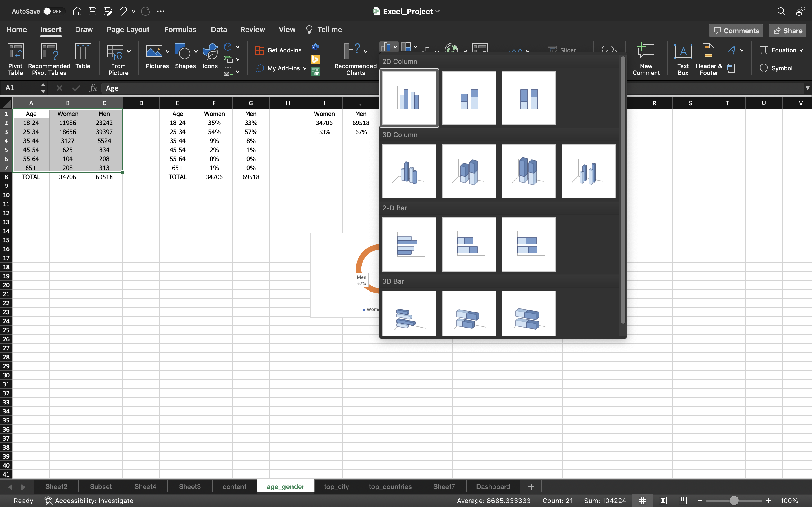
Task: Select the Clustered Column 2D chart icon
Action: click(409, 97)
